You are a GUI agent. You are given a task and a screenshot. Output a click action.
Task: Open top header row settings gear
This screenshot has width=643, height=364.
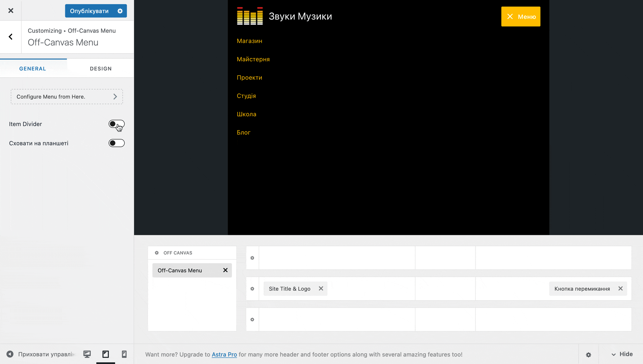[252, 258]
